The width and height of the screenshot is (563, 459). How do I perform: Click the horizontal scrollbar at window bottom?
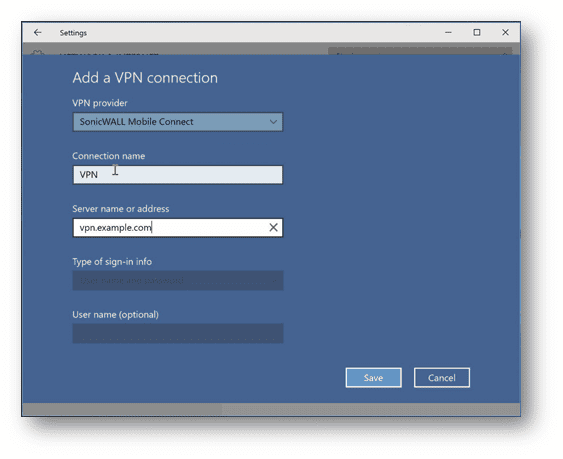(x=122, y=409)
